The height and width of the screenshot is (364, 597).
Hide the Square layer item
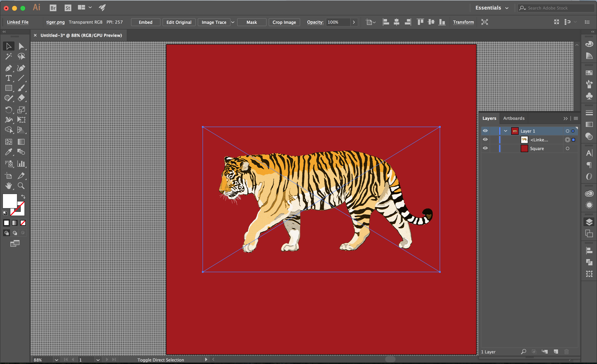pos(485,148)
